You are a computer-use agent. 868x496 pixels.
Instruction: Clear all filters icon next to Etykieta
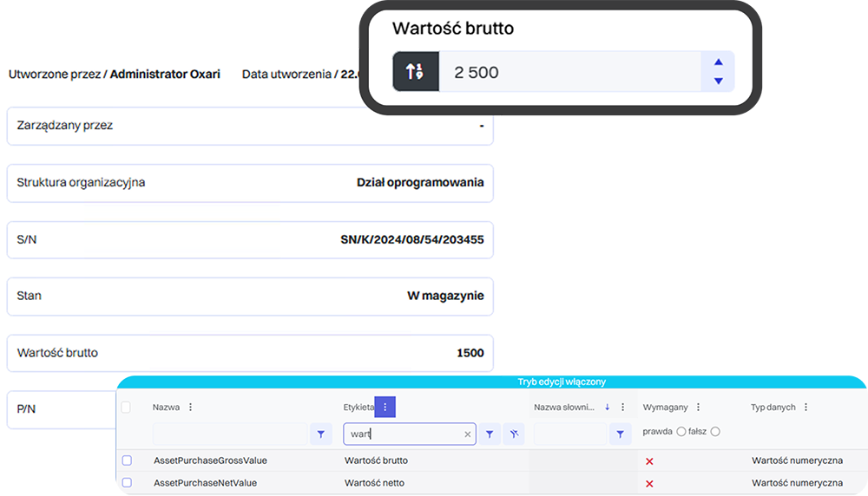click(x=515, y=434)
